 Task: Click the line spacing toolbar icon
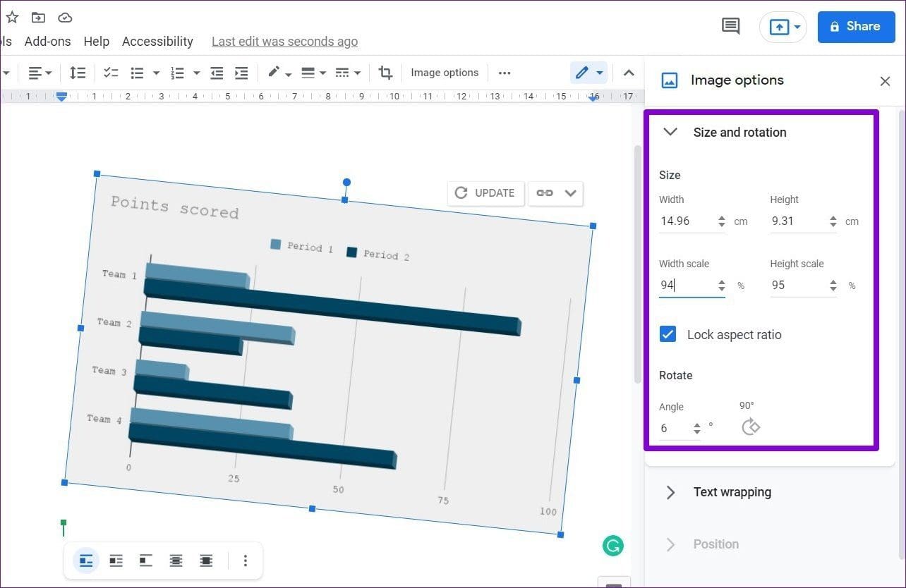tap(78, 73)
